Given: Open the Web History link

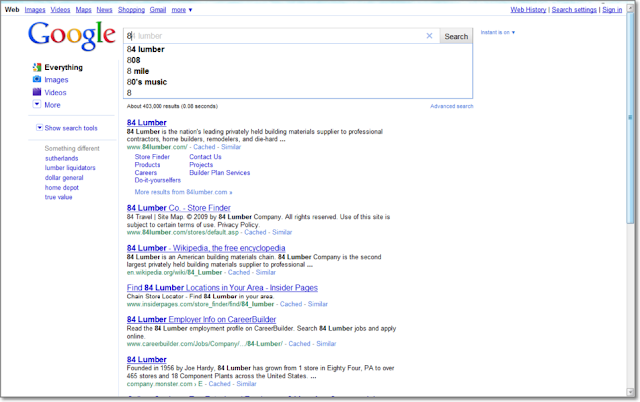Looking at the screenshot, I should (x=528, y=9).
